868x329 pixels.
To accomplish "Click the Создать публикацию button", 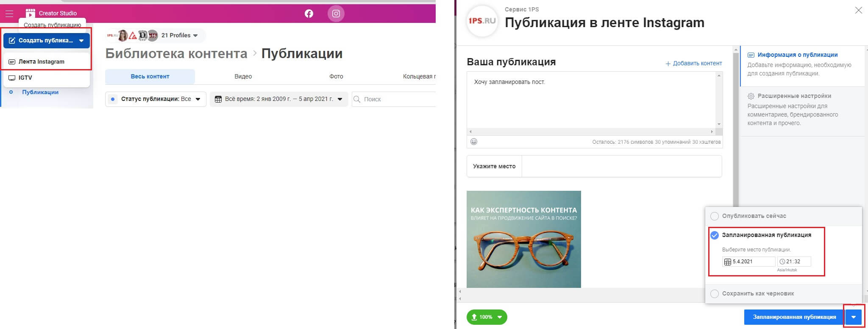I will tap(47, 41).
